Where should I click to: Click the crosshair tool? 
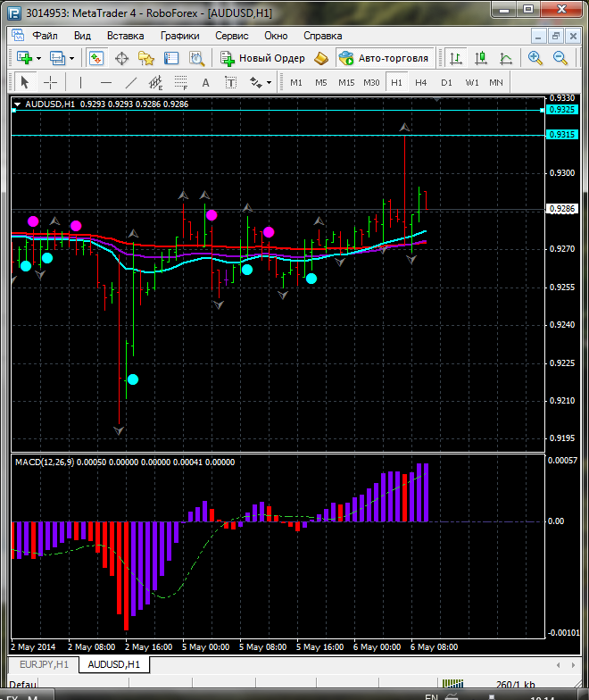pos(51,82)
